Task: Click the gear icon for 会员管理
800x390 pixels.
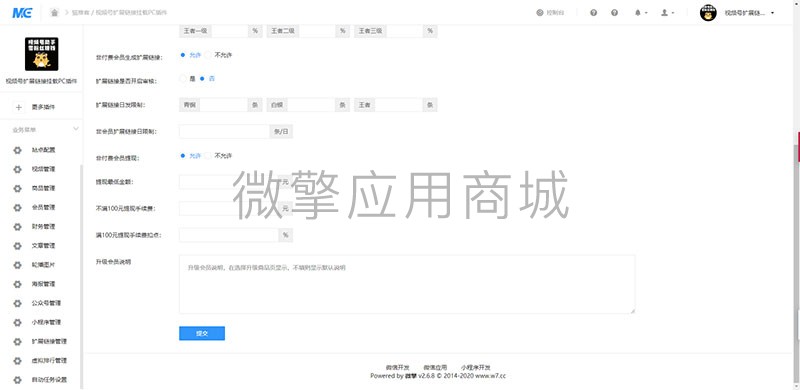Action: [x=17, y=207]
